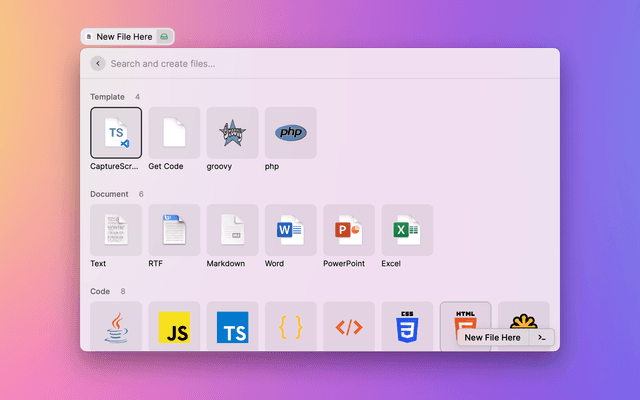This screenshot has width=640, height=400.
Task: Click the back arrow beside search
Action: tap(97, 63)
